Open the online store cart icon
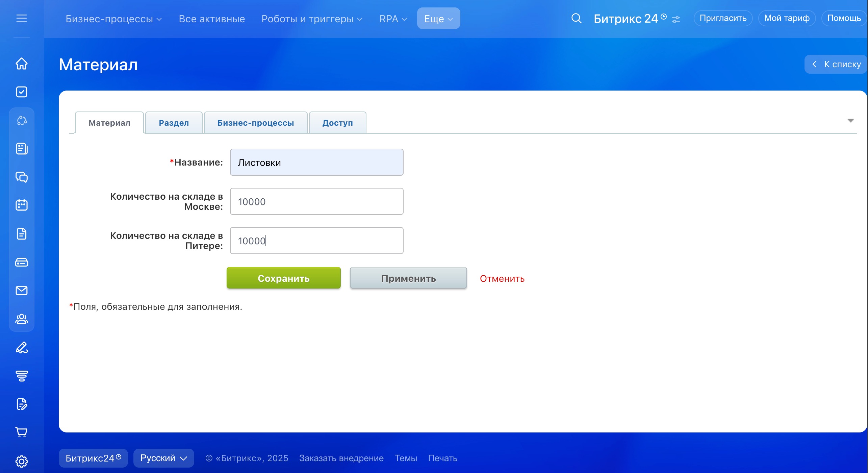The image size is (868, 473). (22, 432)
